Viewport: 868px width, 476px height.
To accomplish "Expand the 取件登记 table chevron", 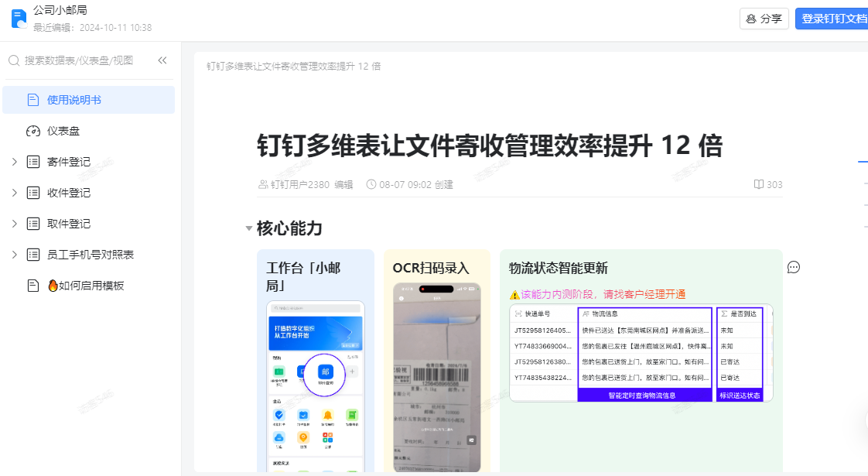I will click(15, 224).
